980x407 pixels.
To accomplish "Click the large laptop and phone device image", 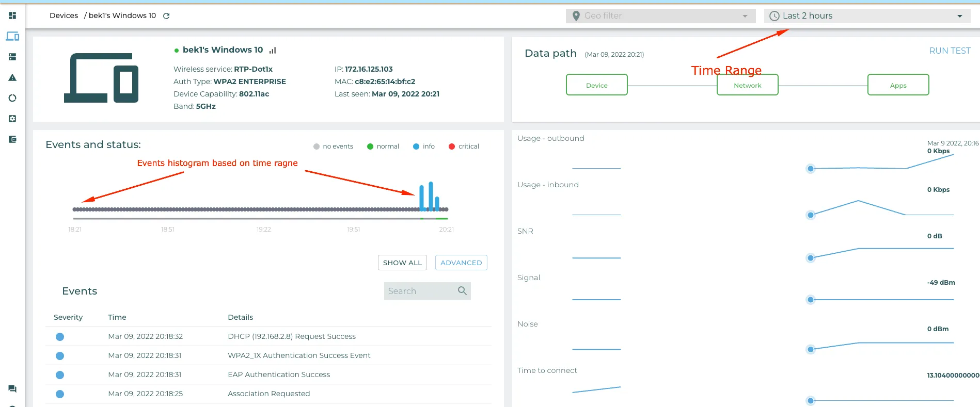I will [x=101, y=78].
